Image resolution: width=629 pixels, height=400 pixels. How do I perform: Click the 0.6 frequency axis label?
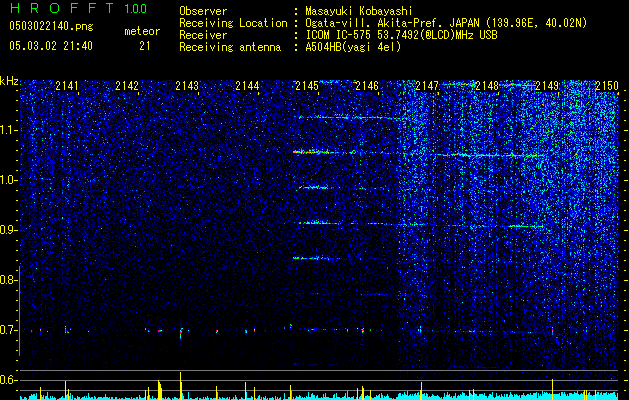8,380
